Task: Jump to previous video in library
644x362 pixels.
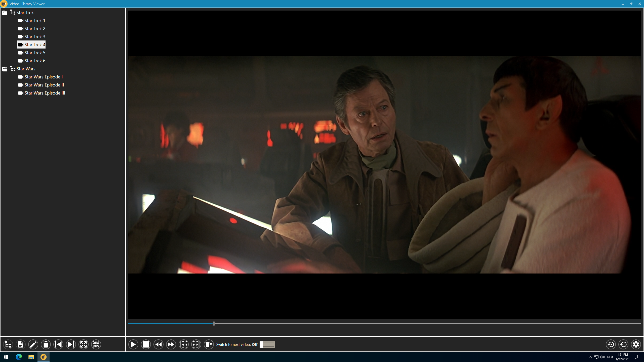Action: (x=58, y=344)
